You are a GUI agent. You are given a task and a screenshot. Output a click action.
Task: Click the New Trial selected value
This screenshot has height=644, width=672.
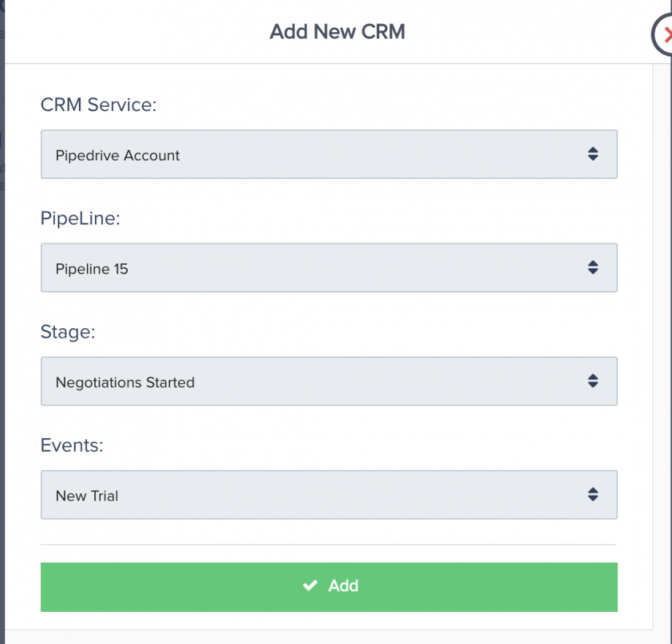click(87, 495)
